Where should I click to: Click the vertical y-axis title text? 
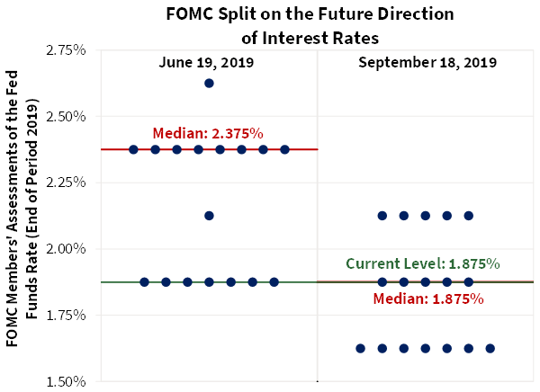coord(22,214)
